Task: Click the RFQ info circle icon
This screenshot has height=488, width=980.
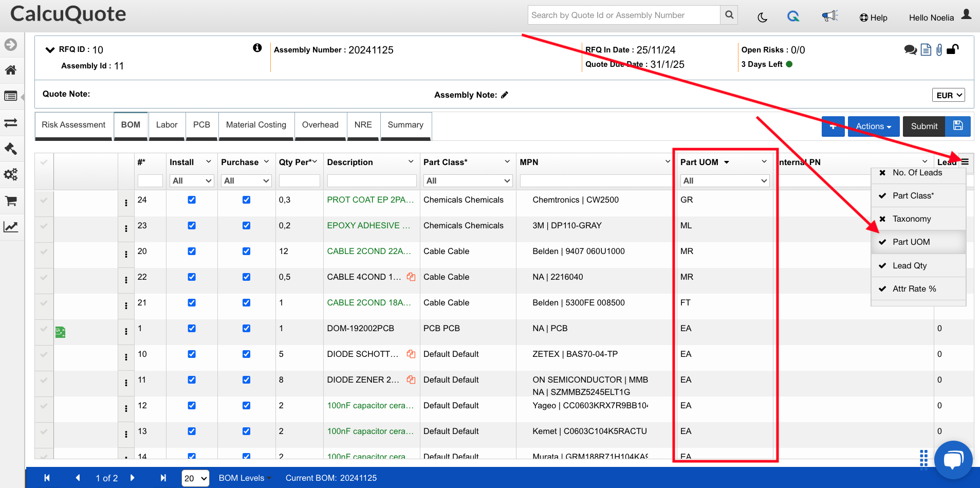Action: 257,48
